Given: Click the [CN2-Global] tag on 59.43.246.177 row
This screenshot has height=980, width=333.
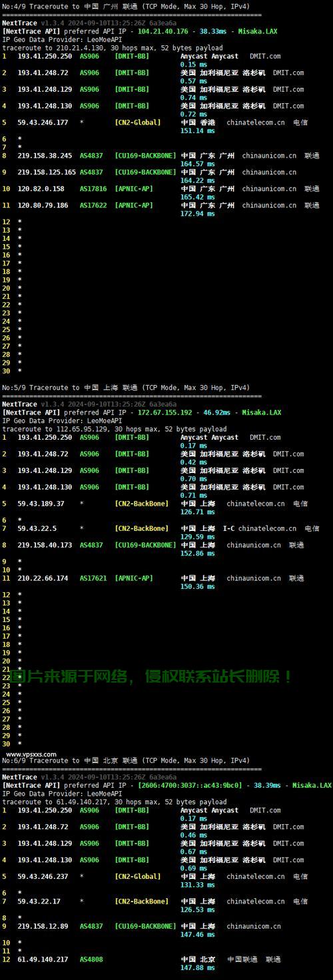Looking at the screenshot, I should coord(137,122).
